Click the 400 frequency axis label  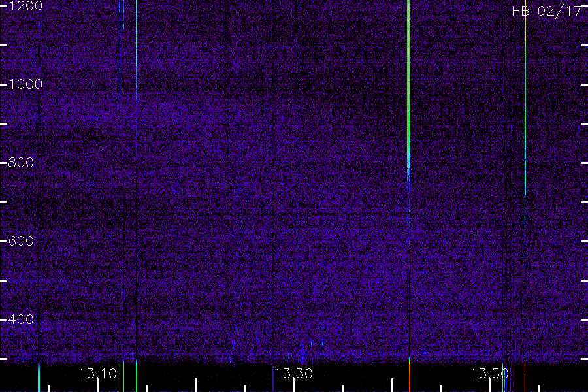tap(21, 319)
